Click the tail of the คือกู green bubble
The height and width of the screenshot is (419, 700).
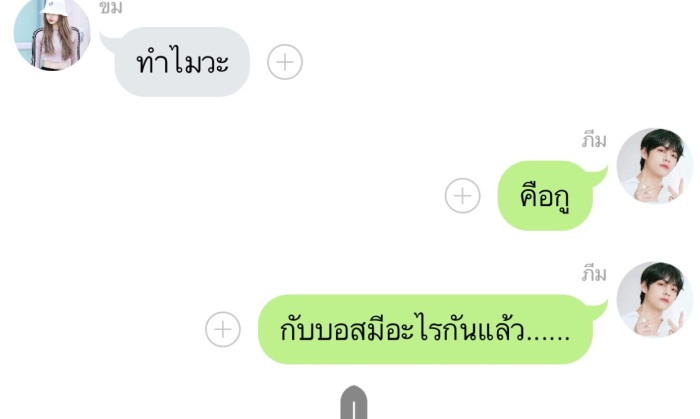(x=598, y=175)
